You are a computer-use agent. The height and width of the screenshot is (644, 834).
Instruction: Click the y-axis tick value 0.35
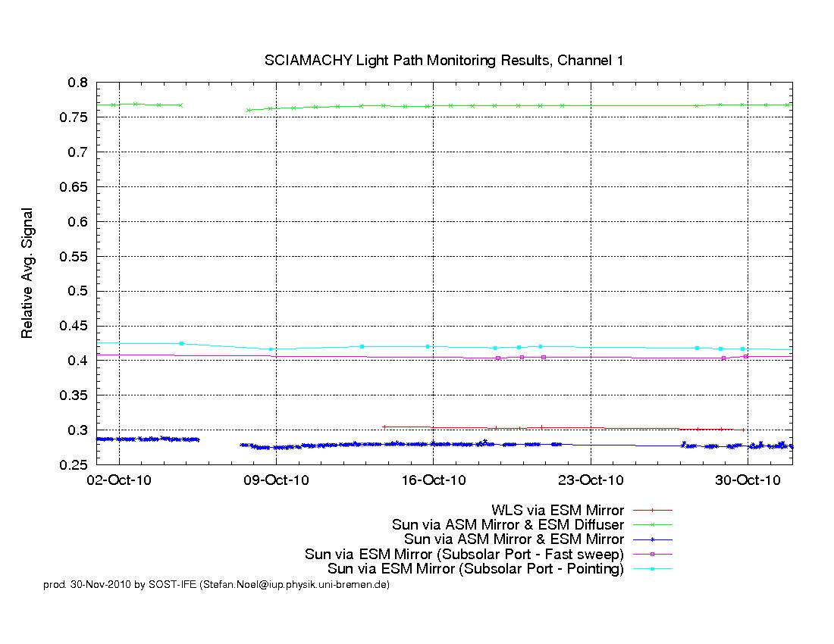click(74, 395)
